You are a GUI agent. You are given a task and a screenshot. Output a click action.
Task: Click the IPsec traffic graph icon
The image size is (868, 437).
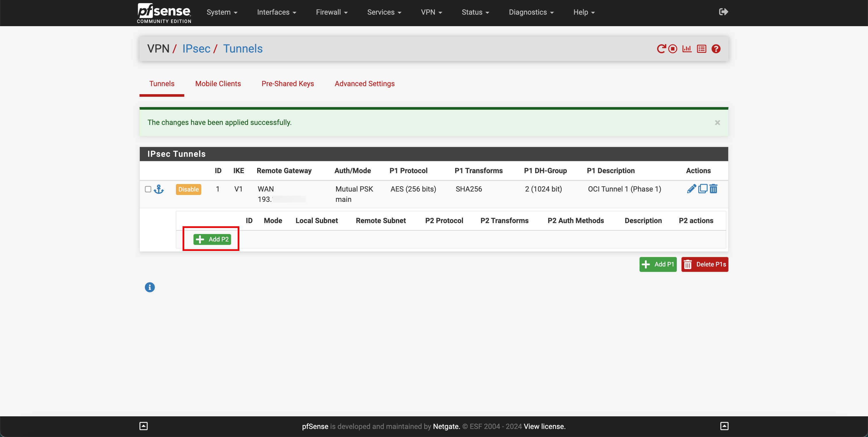(x=687, y=49)
